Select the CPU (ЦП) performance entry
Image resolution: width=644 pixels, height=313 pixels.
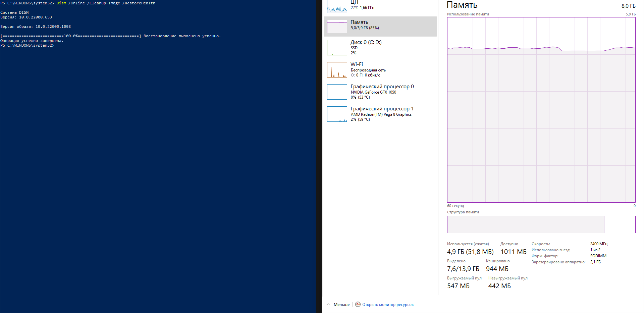[380, 7]
